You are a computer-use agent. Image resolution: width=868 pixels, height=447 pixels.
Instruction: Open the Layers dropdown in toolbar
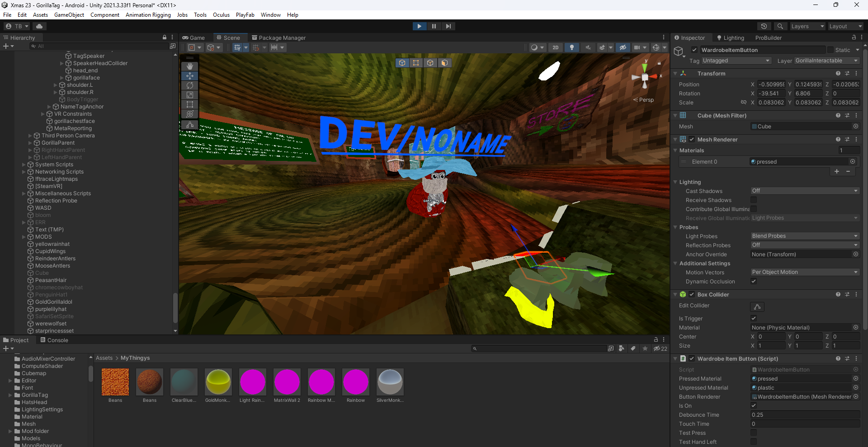point(807,26)
